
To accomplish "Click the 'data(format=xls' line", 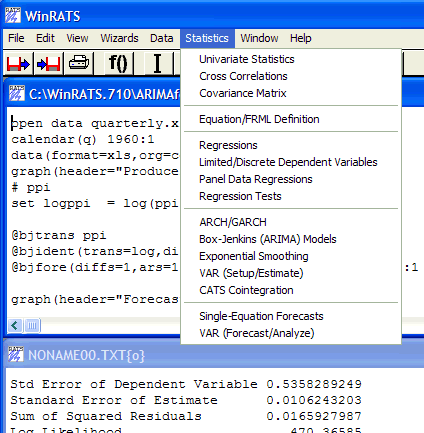I will tap(95, 155).
